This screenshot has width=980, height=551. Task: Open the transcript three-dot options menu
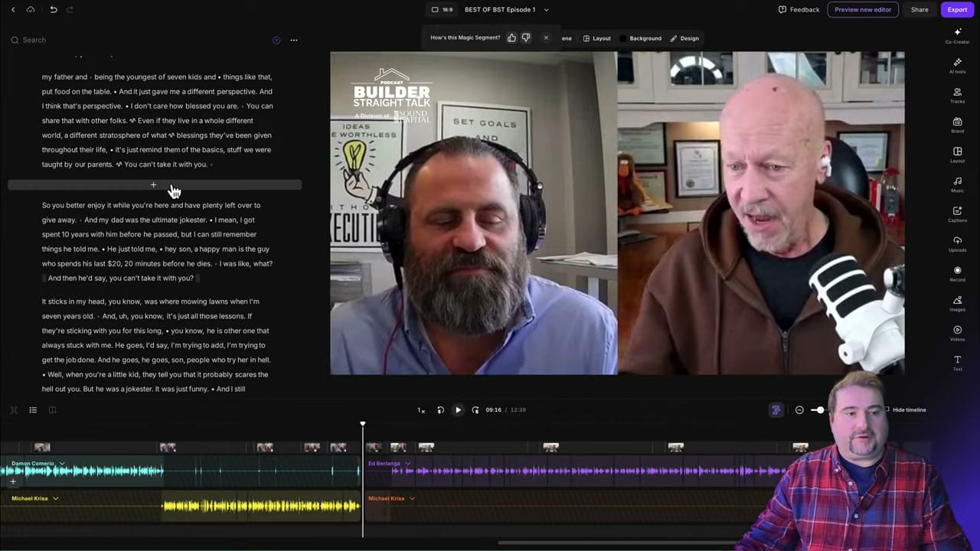pyautogui.click(x=294, y=40)
